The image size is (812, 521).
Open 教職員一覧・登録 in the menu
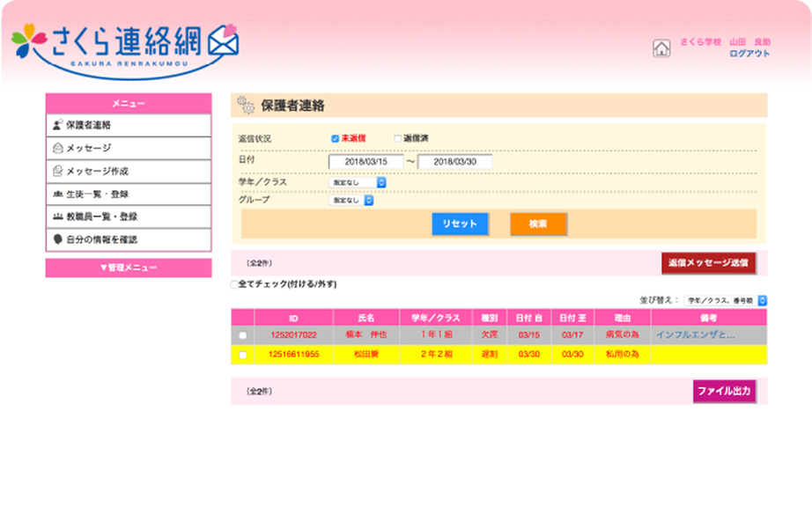(x=129, y=216)
